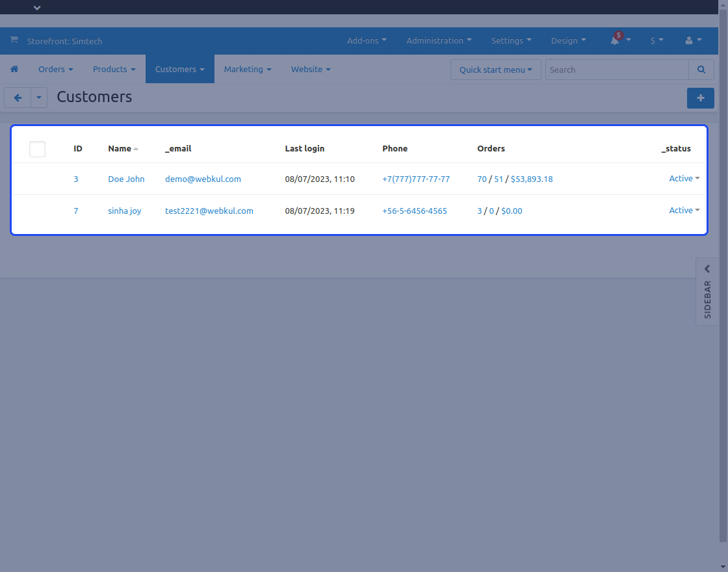Viewport: 728px width, 572px height.
Task: Click the SIDEBAR vertical label
Action: pos(707,300)
